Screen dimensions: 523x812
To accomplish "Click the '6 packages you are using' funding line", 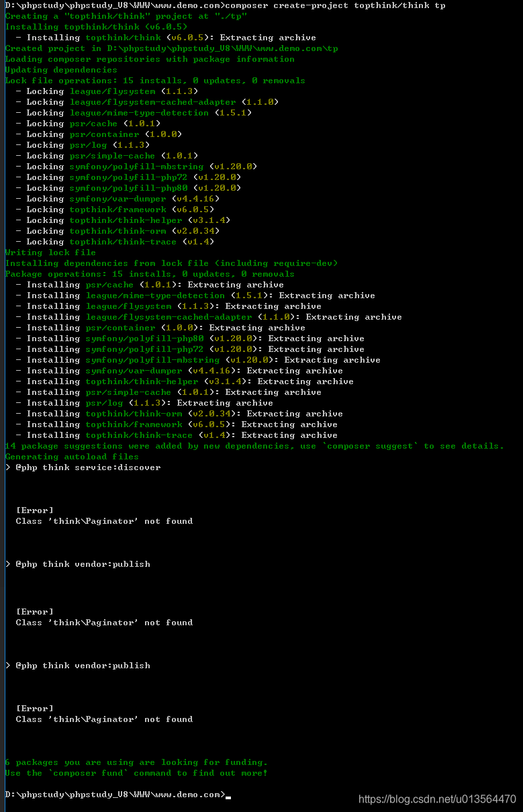I will pyautogui.click(x=136, y=762).
